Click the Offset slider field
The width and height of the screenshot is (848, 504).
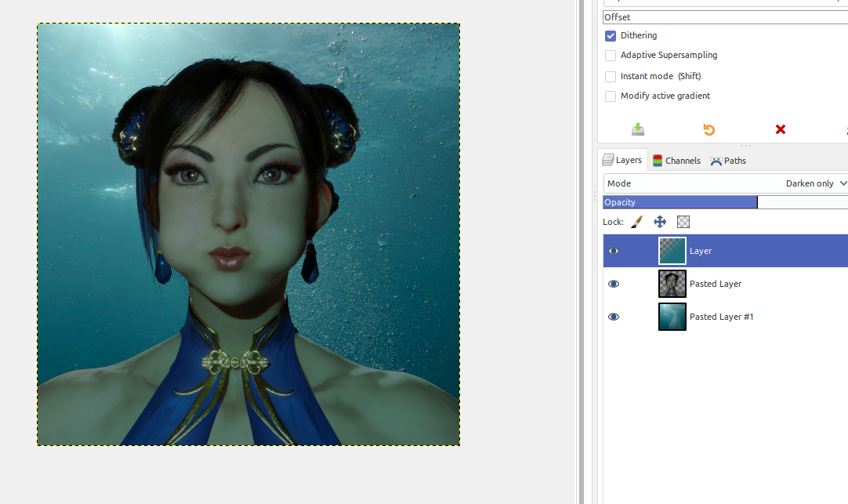pyautogui.click(x=725, y=17)
